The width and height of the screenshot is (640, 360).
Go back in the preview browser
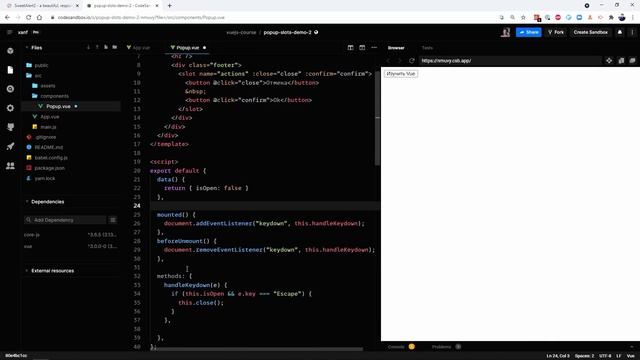click(x=388, y=60)
